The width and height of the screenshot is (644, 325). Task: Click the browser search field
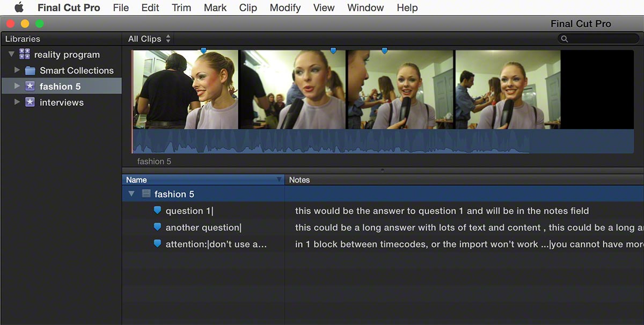(598, 39)
